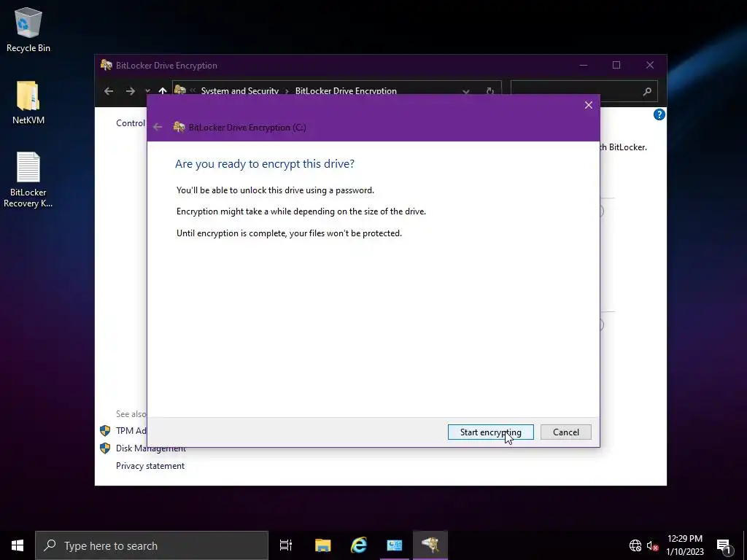Open the clock showing 12:29 PM
Image resolution: width=747 pixels, height=560 pixels.
[684, 545]
